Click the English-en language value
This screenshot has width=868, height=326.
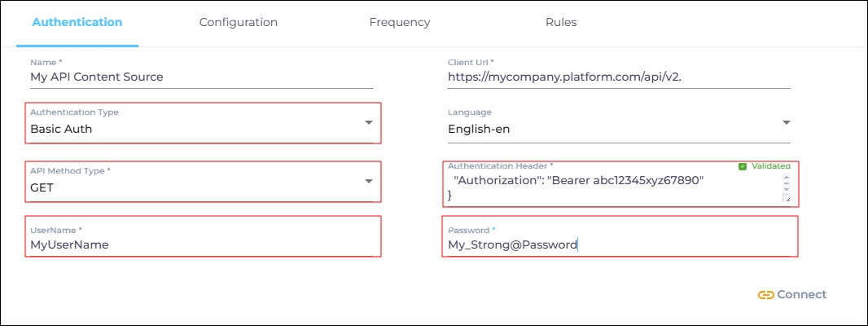[479, 129]
